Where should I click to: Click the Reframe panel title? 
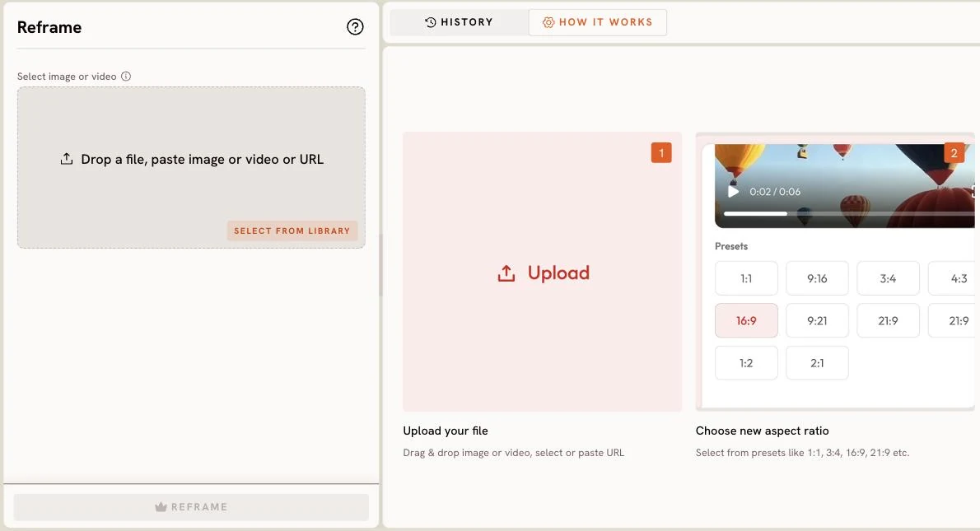coord(49,27)
